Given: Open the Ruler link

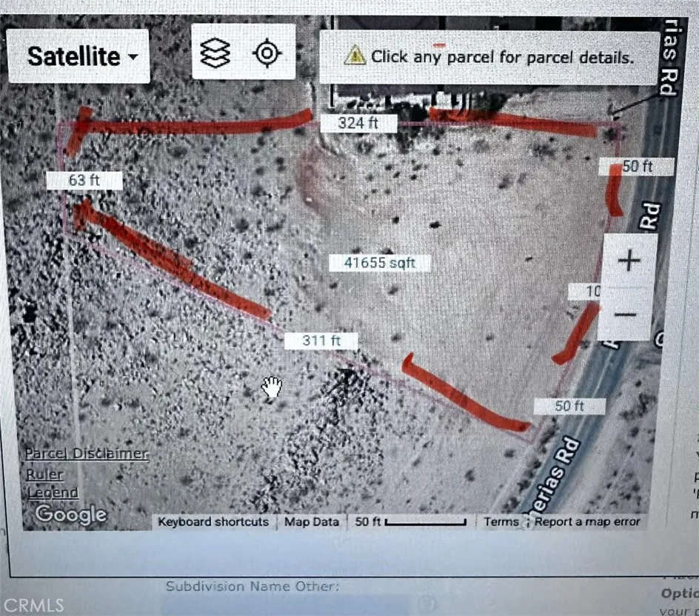Looking at the screenshot, I should (x=45, y=475).
